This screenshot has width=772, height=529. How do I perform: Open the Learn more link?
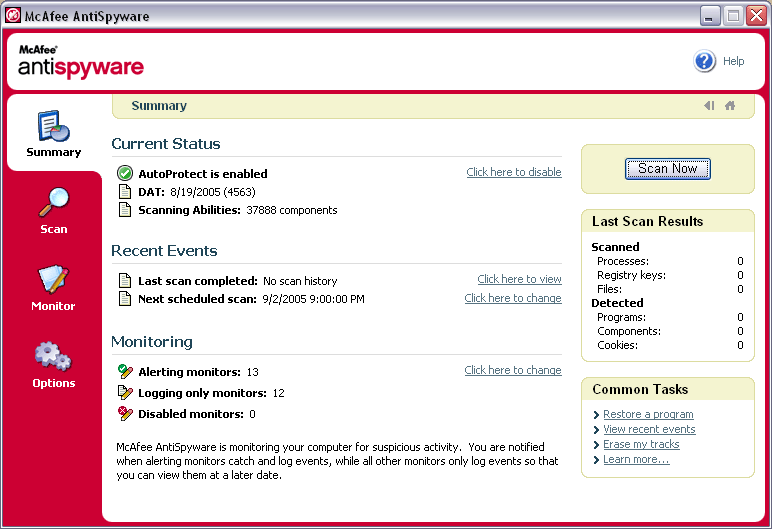click(636, 459)
